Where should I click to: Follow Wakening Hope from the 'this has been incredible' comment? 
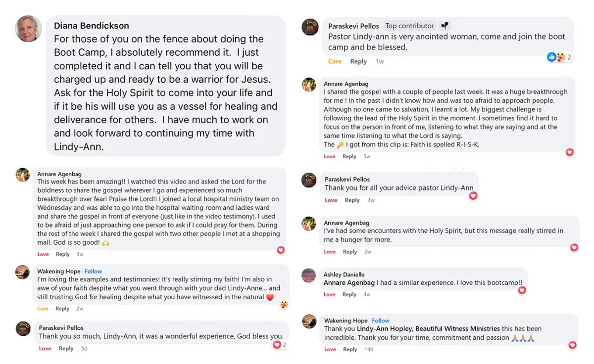click(381, 320)
